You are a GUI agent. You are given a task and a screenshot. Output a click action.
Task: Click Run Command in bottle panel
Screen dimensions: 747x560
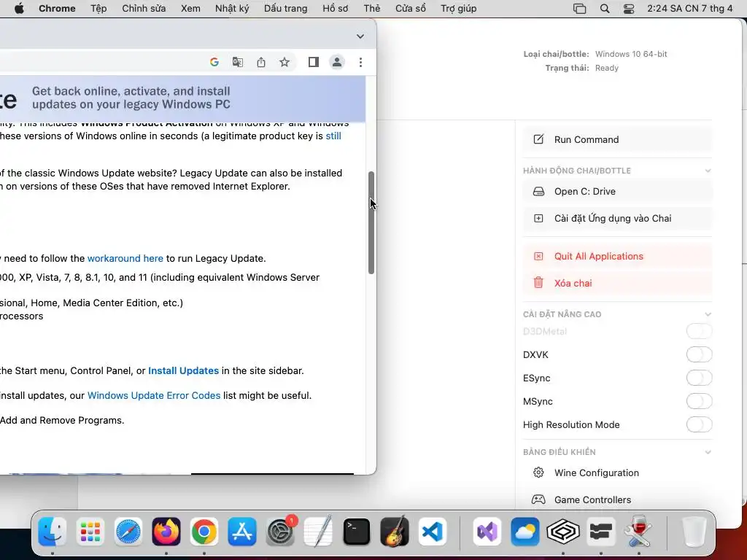click(x=617, y=139)
